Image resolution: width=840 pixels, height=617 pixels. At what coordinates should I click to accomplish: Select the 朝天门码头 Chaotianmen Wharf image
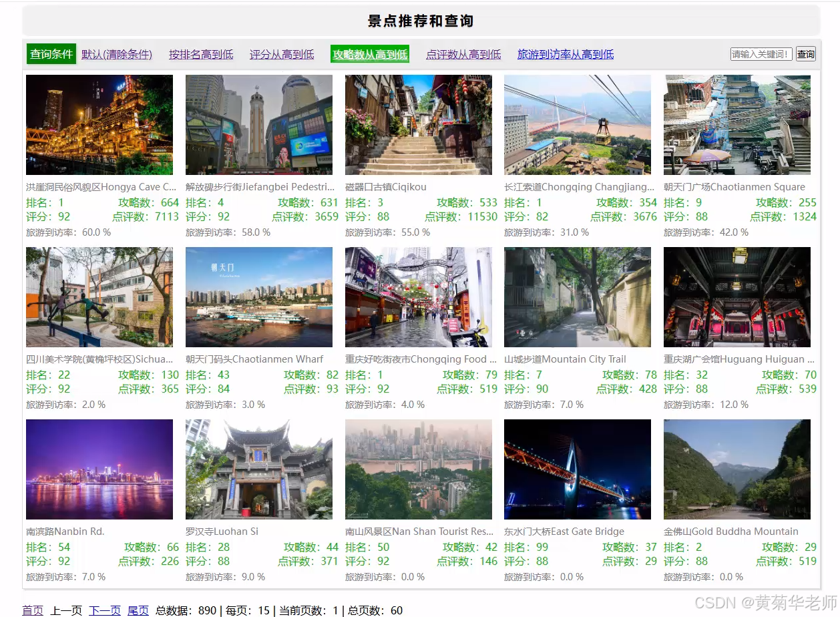pyautogui.click(x=258, y=296)
